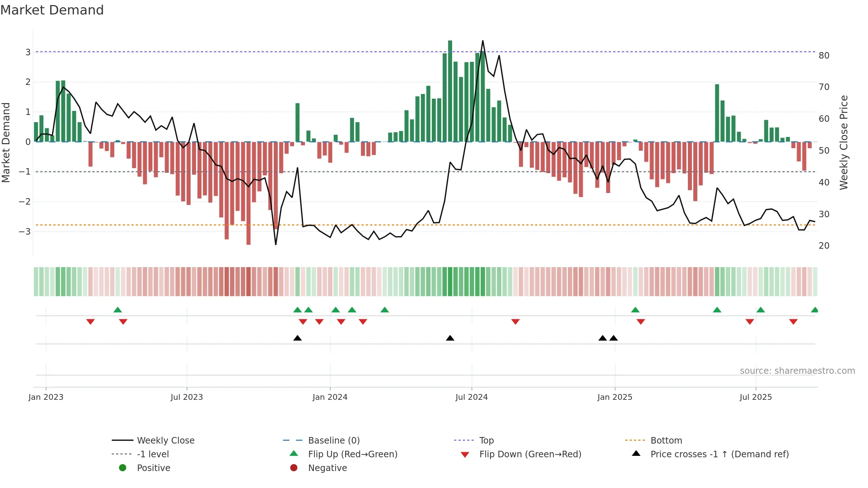Click the -1 level dotted legend sample
868x488 pixels.
122,454
